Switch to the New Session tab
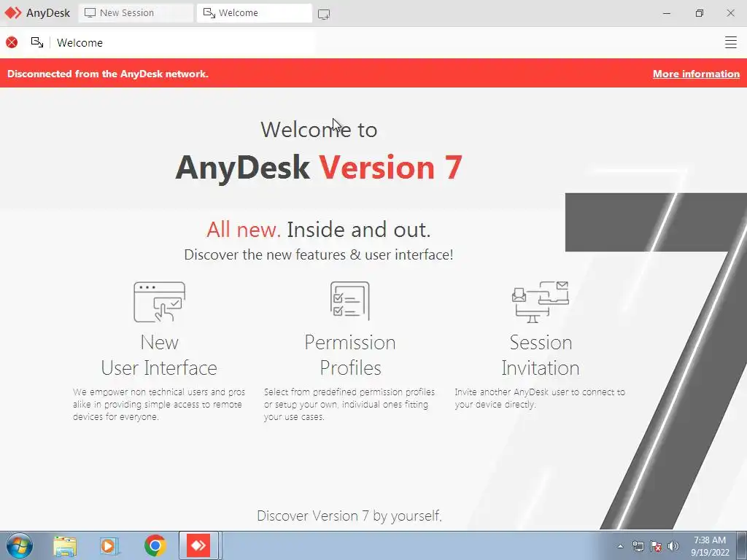747x560 pixels. 136,13
